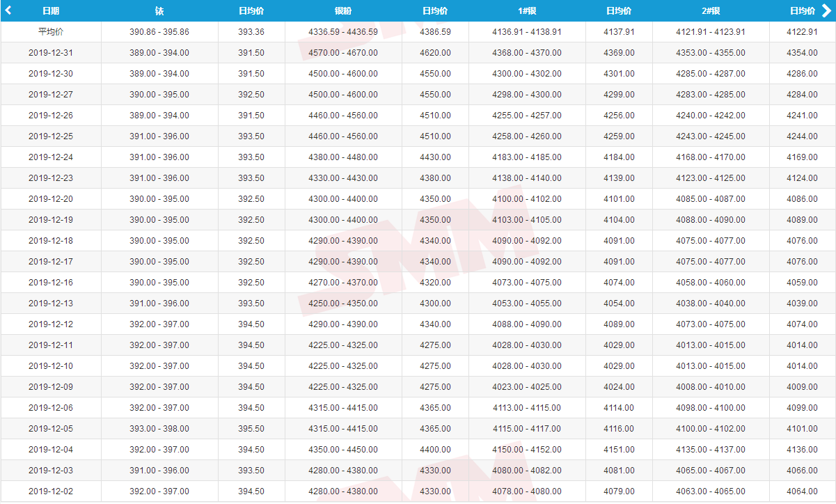Click the 银粉 column header
Screen dimensions: 836x504
click(342, 11)
